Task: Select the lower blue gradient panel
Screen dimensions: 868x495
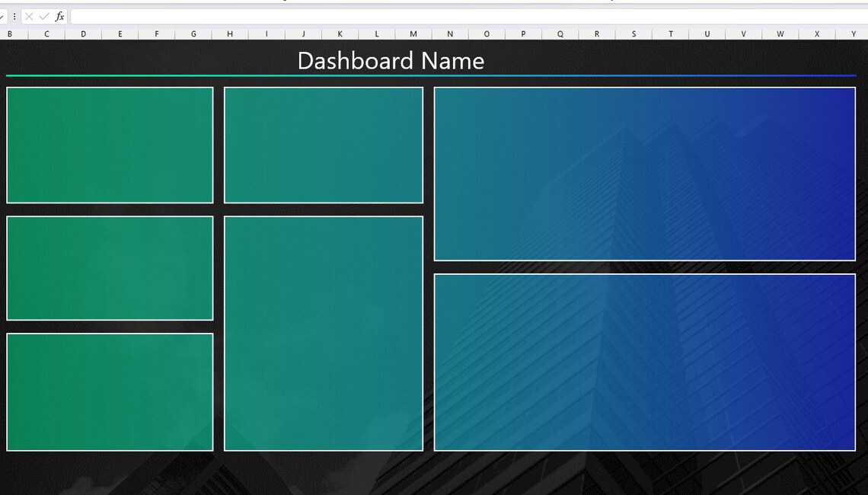Action: point(645,362)
